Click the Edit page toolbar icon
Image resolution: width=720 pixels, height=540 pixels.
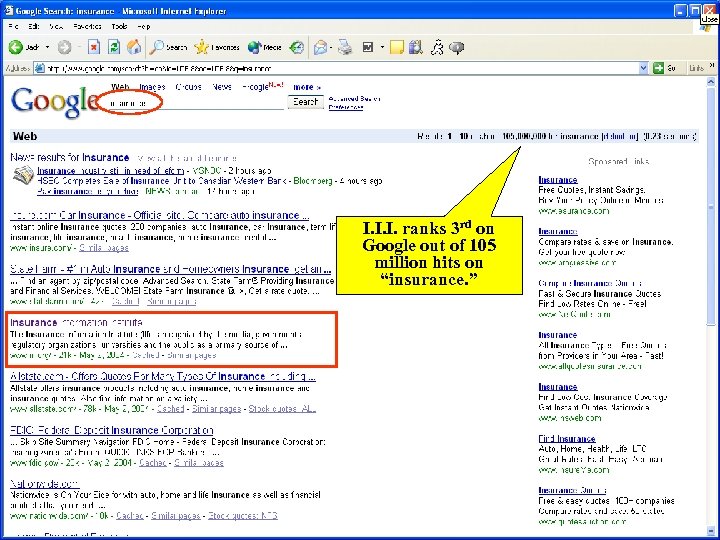pyautogui.click(x=368, y=47)
